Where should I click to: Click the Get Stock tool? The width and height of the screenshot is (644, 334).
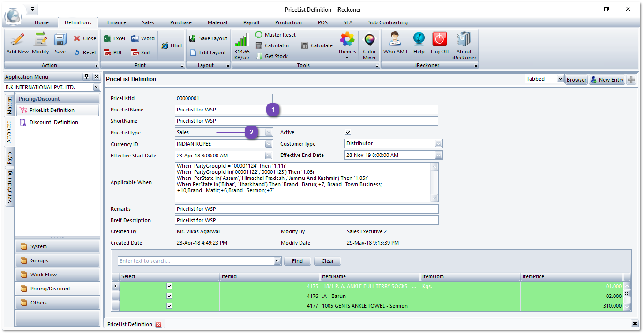pos(272,56)
